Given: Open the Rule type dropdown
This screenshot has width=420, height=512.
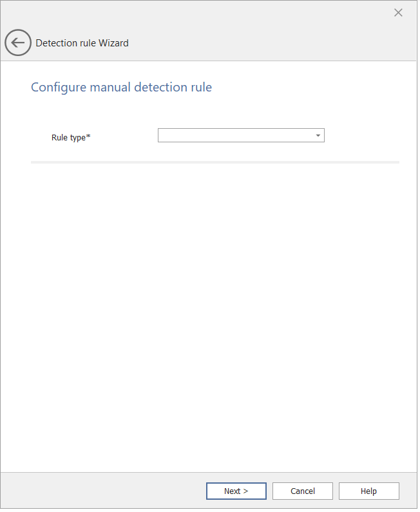Looking at the screenshot, I should coord(241,135).
